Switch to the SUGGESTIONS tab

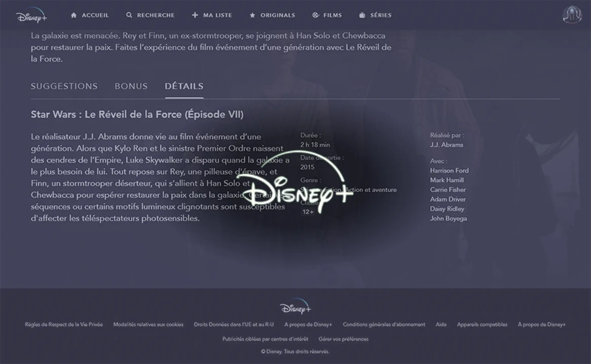click(x=64, y=86)
